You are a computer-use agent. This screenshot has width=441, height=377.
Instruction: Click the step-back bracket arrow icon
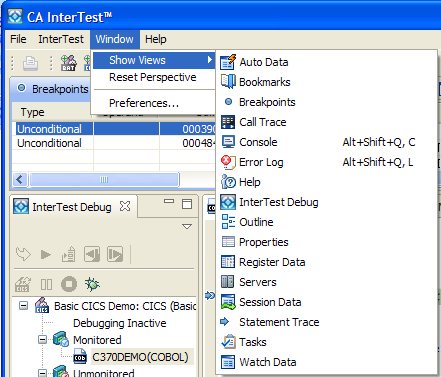pyautogui.click(x=92, y=254)
